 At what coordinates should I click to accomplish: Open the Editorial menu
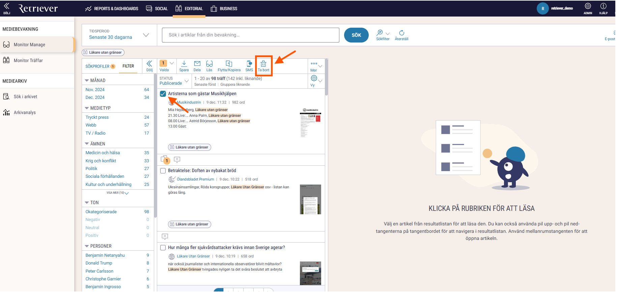coord(189,8)
